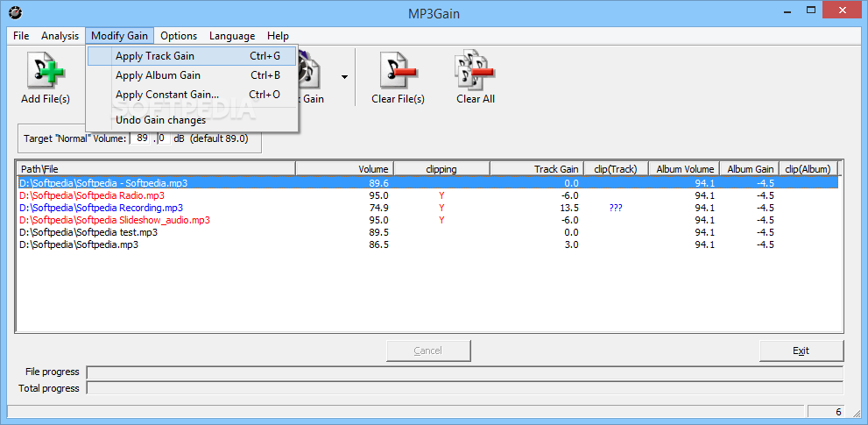Open the Analysis menu

60,36
